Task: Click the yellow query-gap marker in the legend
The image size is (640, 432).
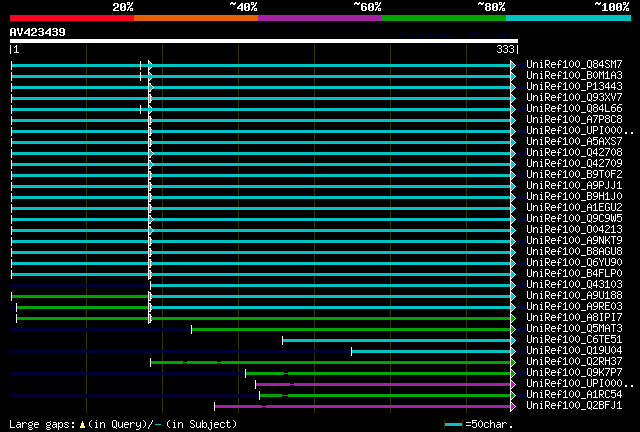Action: coord(82,425)
